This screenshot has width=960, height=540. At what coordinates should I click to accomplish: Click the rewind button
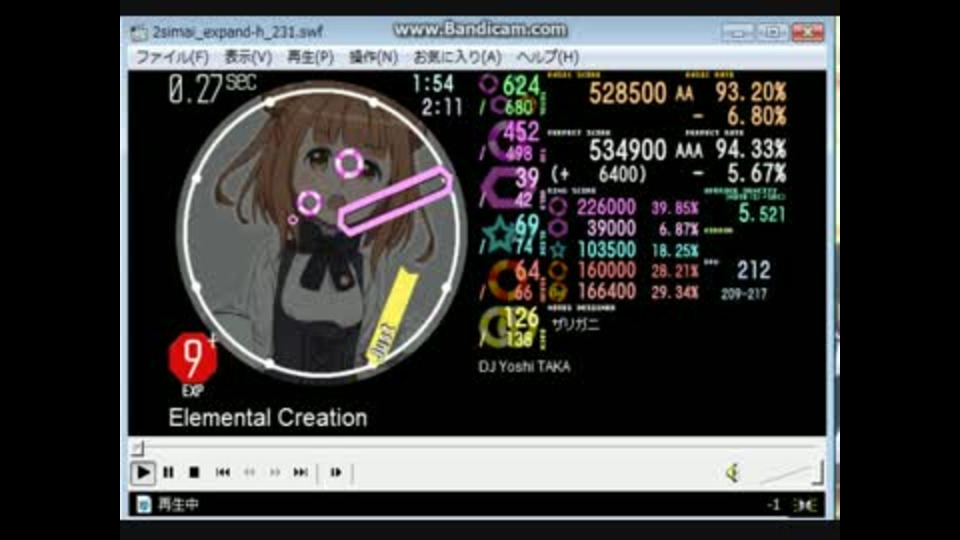pyautogui.click(x=249, y=473)
